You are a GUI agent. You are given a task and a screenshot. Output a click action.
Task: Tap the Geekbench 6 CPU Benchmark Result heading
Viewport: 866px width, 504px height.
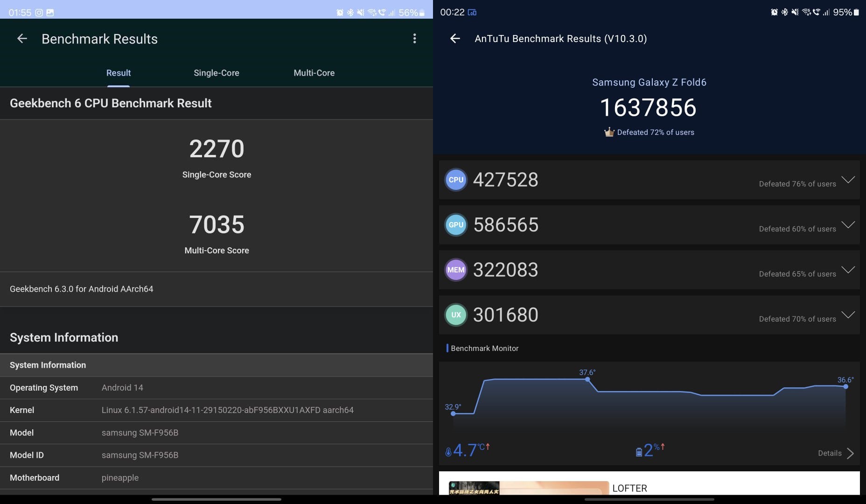point(111,103)
